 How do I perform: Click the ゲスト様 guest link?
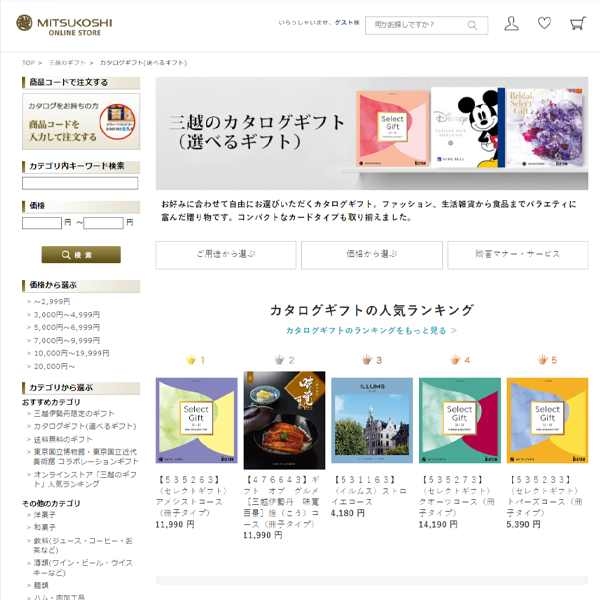click(347, 23)
